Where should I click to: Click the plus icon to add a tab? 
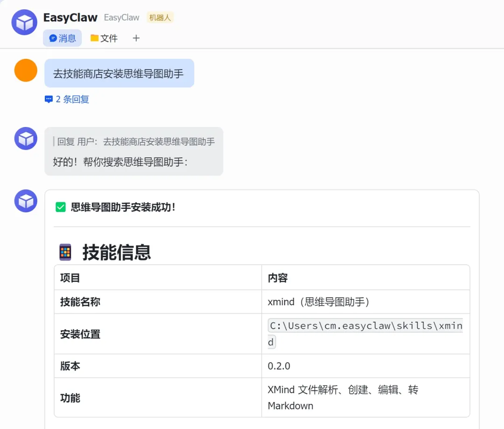point(136,38)
